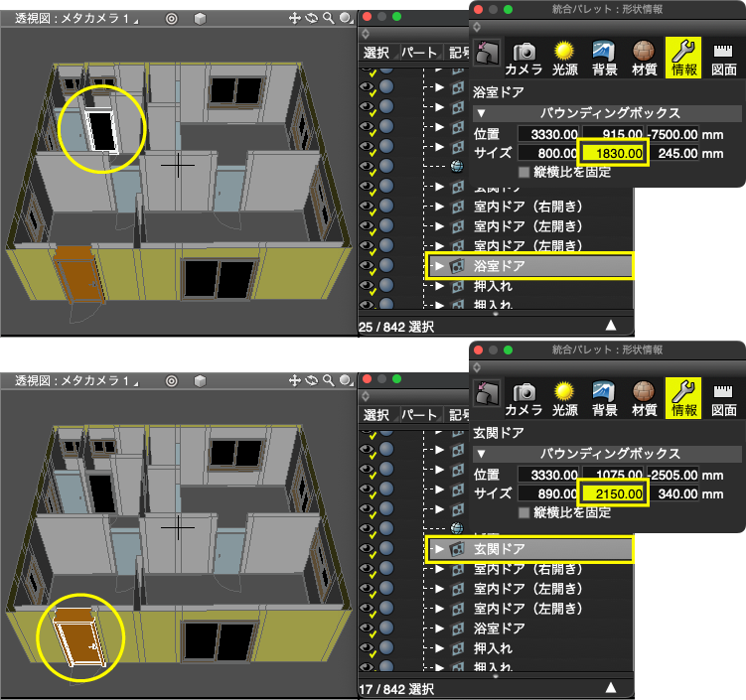
Task: Toggle 縦横比を固定 checkbox in the 玄関ドア palette
Action: [x=523, y=512]
